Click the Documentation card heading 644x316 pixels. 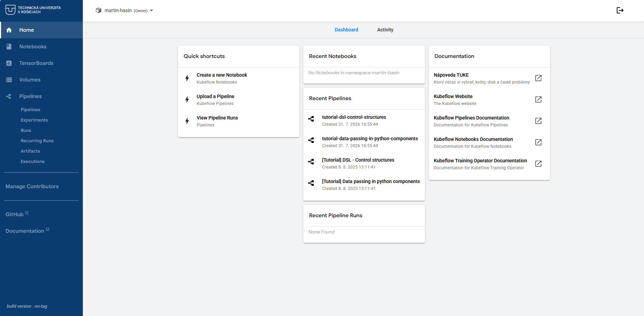tap(454, 56)
